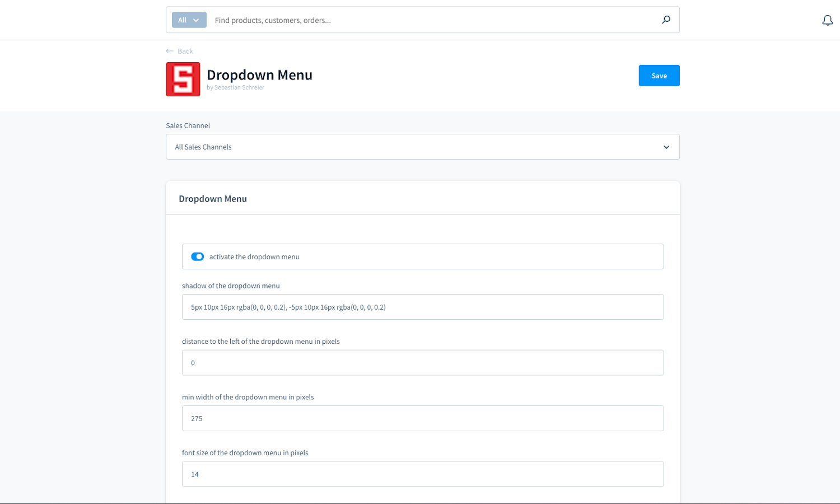
Task: Click the back arrow icon
Action: (x=170, y=51)
